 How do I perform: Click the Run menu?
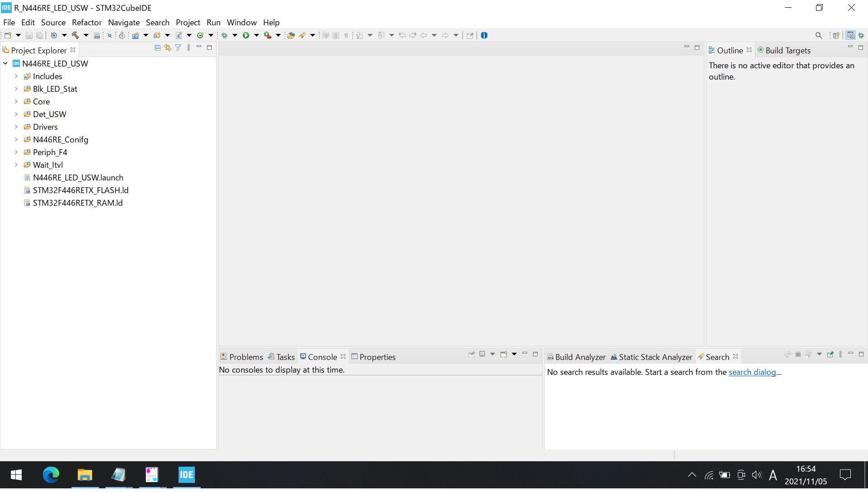coord(213,22)
